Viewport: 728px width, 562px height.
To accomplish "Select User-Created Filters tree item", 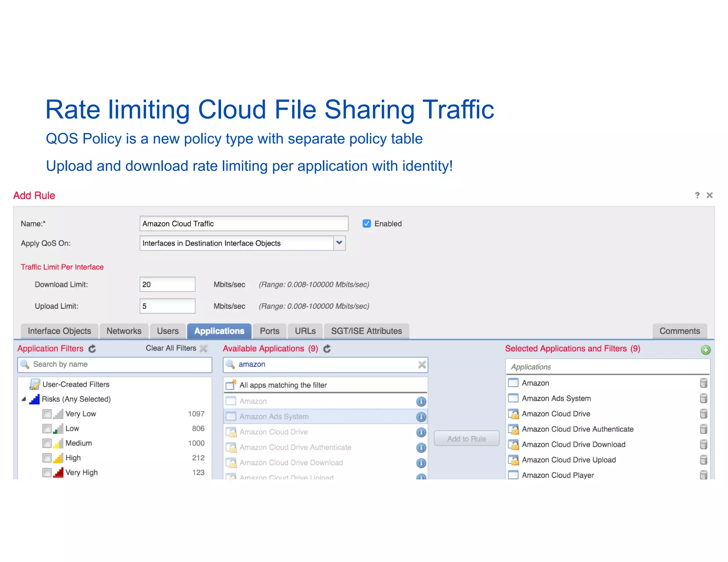I will [x=76, y=384].
